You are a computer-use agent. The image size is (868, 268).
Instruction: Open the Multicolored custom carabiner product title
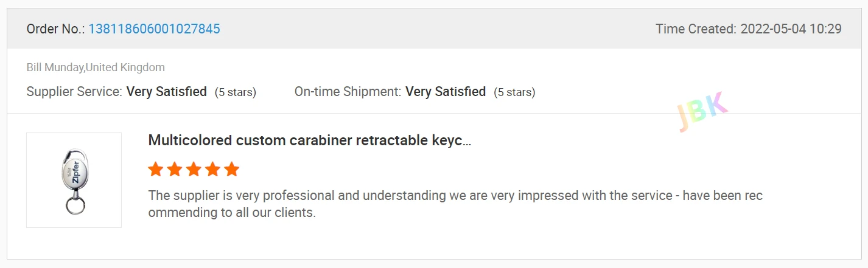pyautogui.click(x=309, y=140)
